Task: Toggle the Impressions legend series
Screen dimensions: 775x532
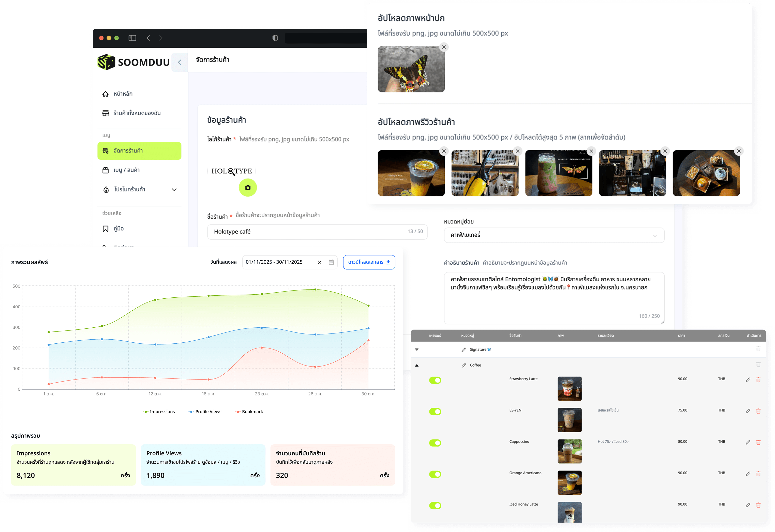Action: coord(159,412)
